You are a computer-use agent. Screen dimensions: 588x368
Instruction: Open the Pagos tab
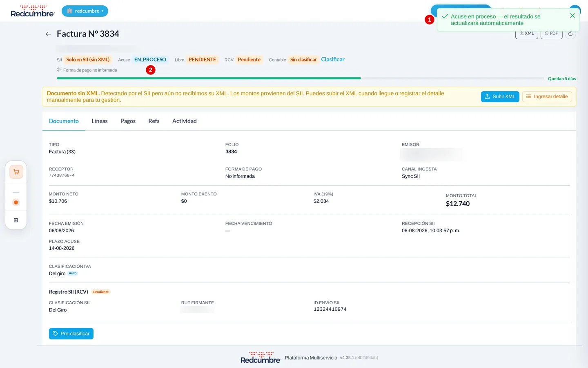128,121
